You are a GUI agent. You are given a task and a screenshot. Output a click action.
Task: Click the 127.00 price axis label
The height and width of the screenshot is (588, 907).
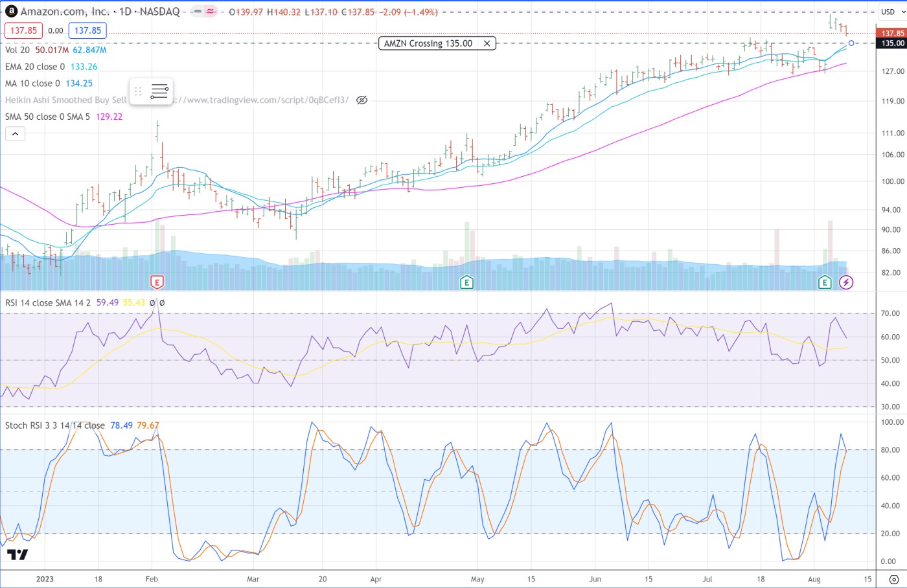coord(893,71)
